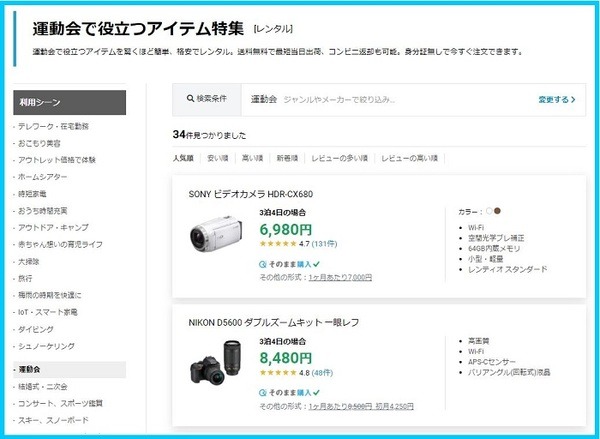Sort results by 新着順

pyautogui.click(x=287, y=158)
